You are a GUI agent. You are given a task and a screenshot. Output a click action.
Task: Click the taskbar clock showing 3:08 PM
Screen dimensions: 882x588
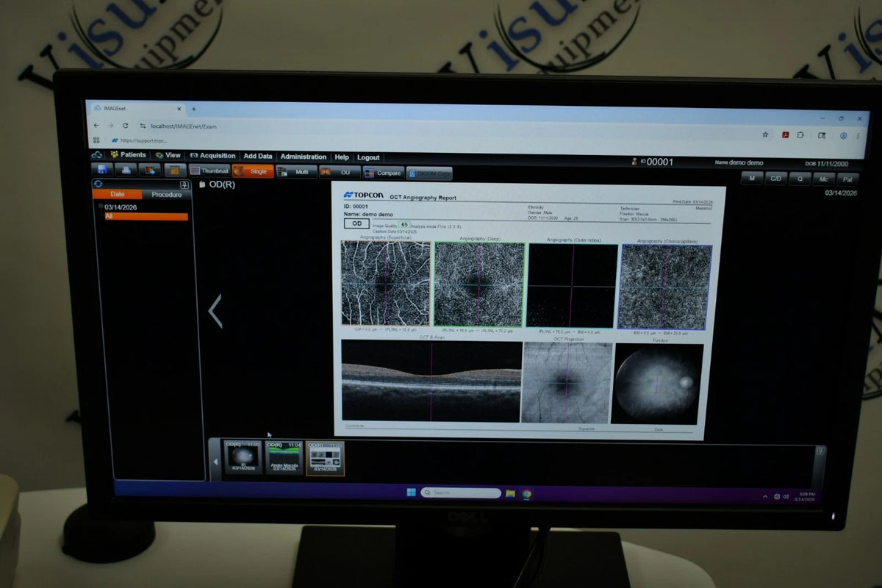(x=803, y=497)
